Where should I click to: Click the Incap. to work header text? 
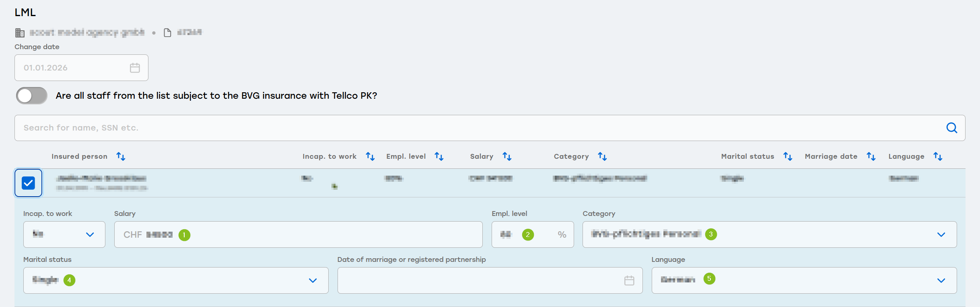pyautogui.click(x=329, y=156)
